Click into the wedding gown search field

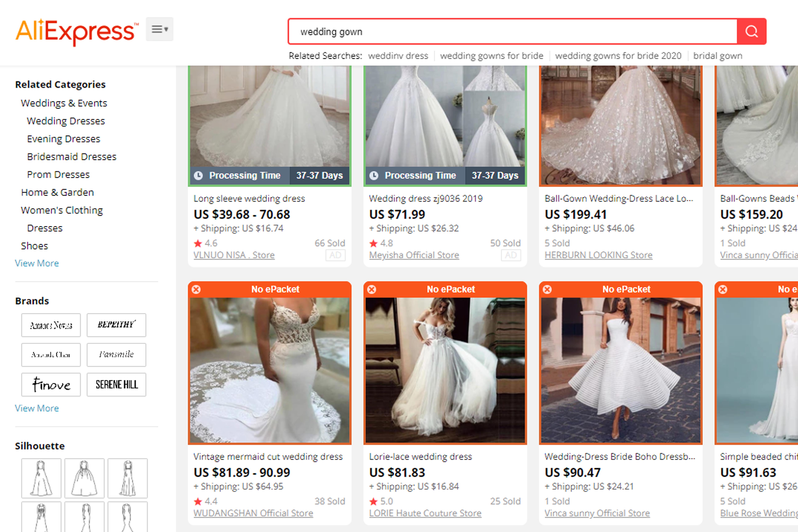point(509,32)
